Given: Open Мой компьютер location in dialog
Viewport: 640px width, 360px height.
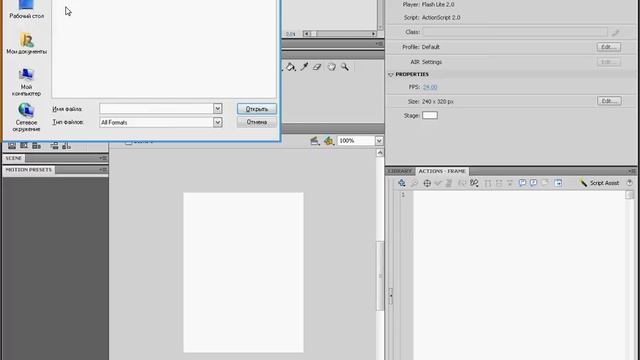Looking at the screenshot, I should [26, 82].
